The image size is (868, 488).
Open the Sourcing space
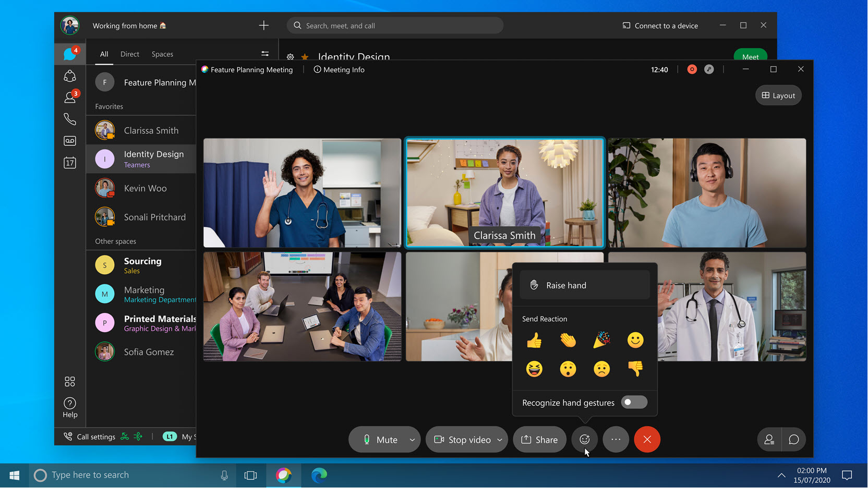coord(141,265)
